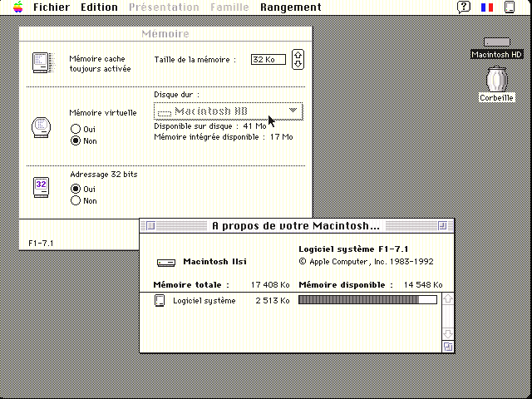The width and height of the screenshot is (532, 399).
Task: Select Non for Mémoire virtuelle
Action: [76, 140]
